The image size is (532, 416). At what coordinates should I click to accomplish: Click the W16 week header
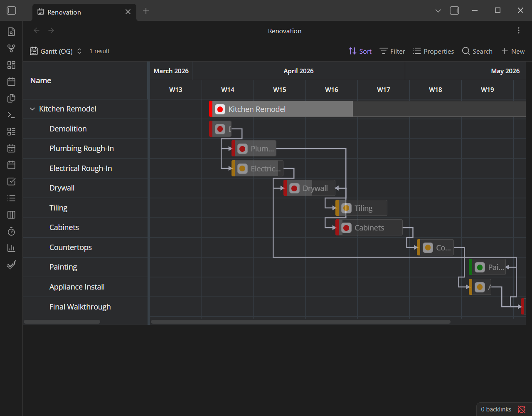(x=332, y=90)
